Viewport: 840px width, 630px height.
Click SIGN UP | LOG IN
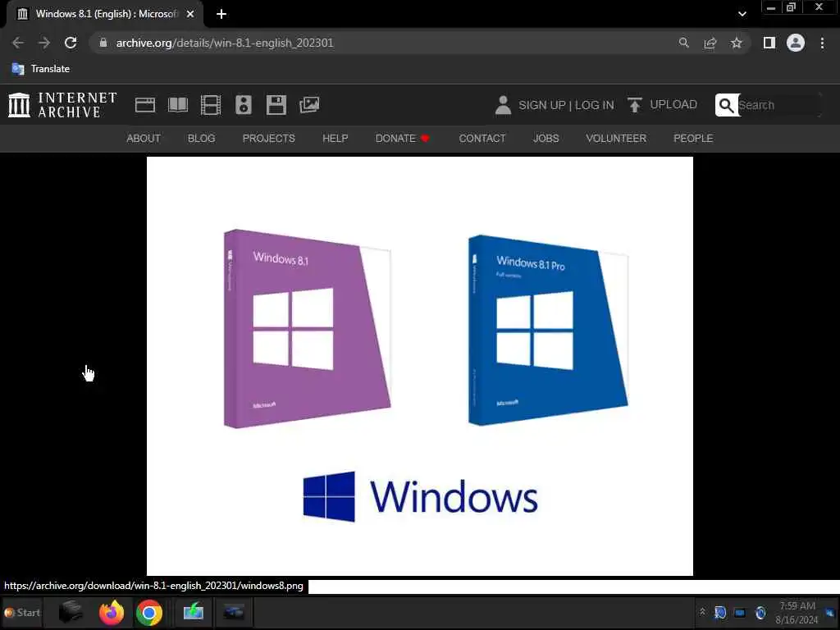pos(566,105)
